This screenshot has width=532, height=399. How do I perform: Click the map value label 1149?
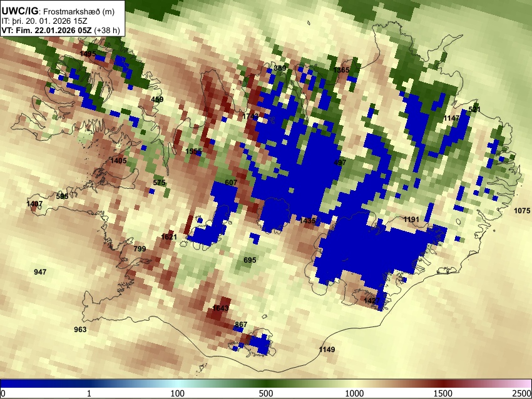coord(327,350)
